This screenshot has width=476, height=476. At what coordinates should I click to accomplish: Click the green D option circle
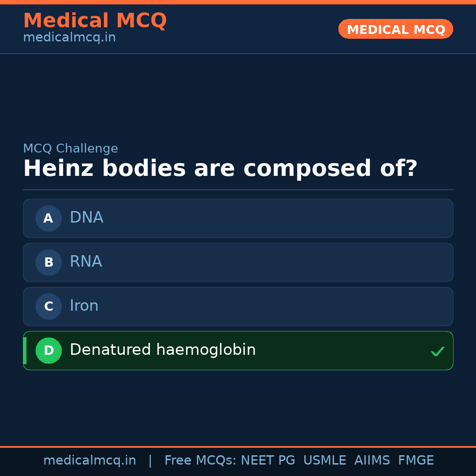pyautogui.click(x=48, y=350)
